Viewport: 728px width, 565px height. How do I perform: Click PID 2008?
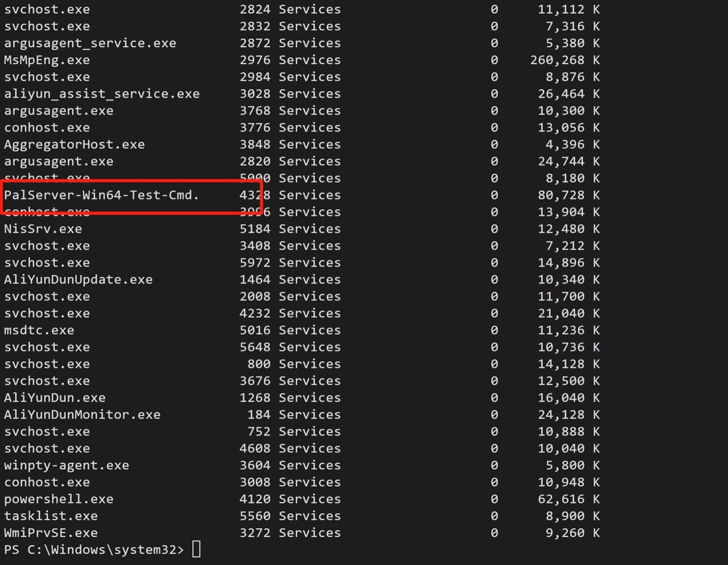[x=255, y=296]
